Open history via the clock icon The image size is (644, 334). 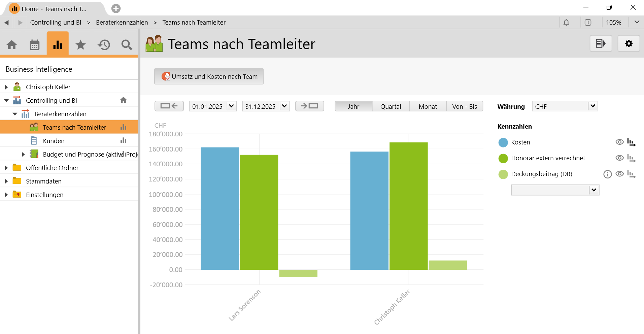pos(104,44)
